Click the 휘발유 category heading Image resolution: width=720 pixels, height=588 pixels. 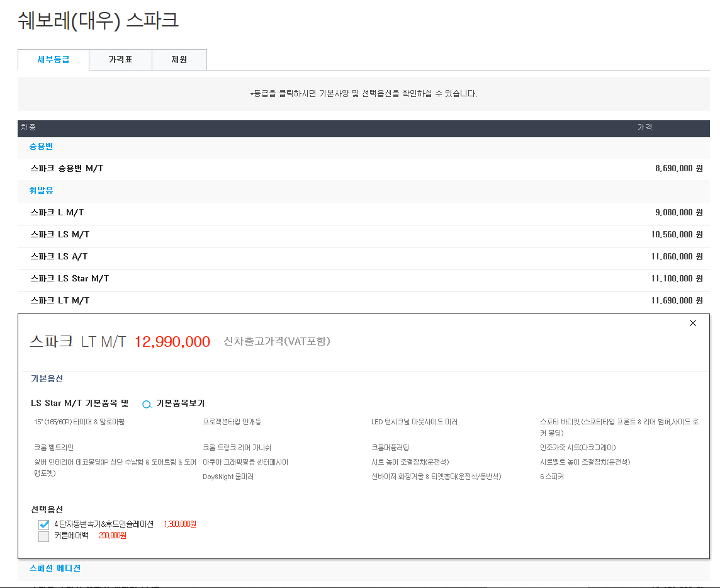point(41,191)
